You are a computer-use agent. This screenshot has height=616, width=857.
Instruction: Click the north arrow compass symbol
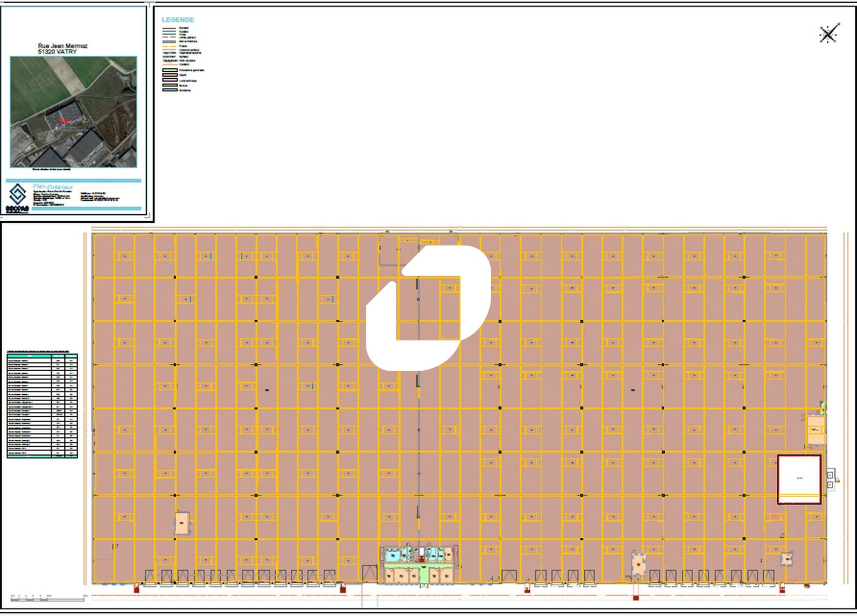click(828, 34)
